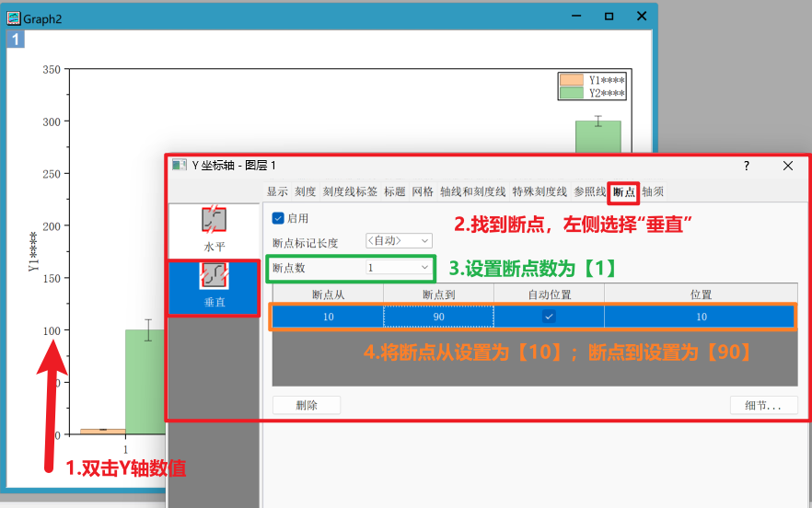Maximize the Graph2 window
The width and height of the screenshot is (812, 508).
click(x=609, y=17)
